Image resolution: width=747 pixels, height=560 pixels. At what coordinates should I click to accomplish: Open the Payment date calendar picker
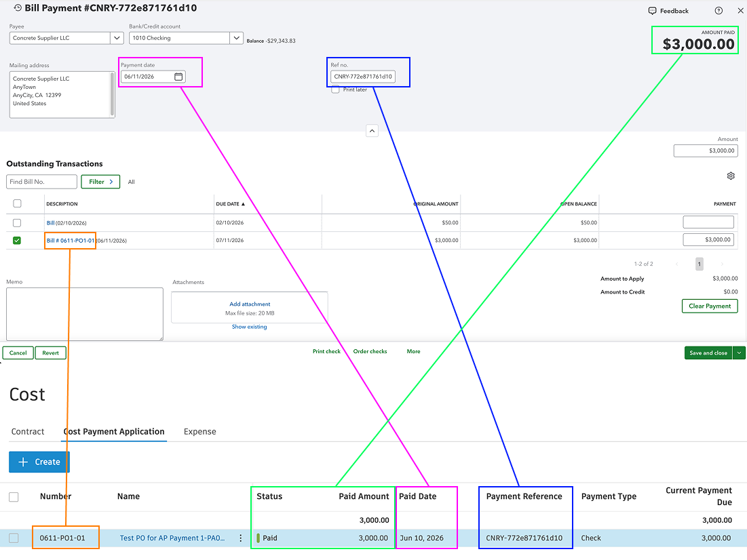[x=178, y=77]
